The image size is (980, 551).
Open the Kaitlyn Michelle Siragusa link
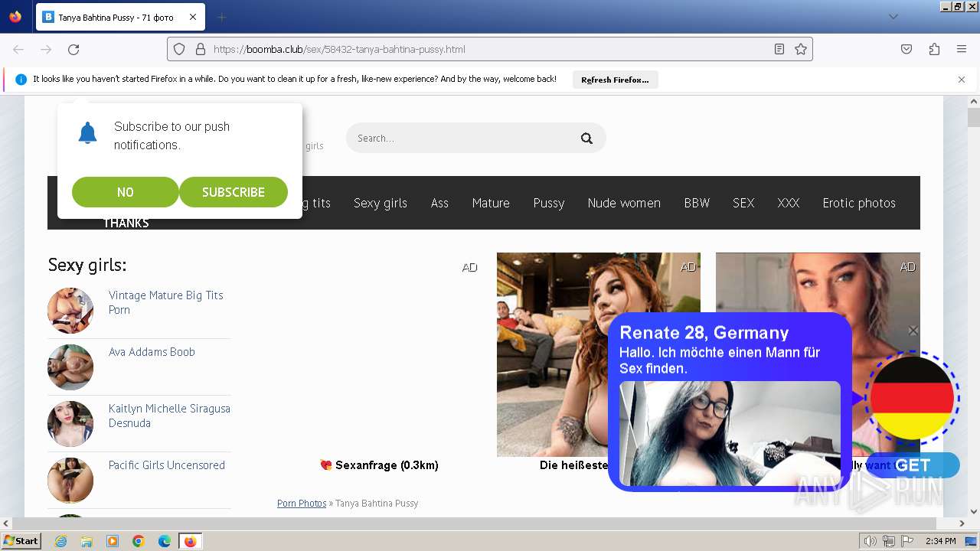(169, 416)
